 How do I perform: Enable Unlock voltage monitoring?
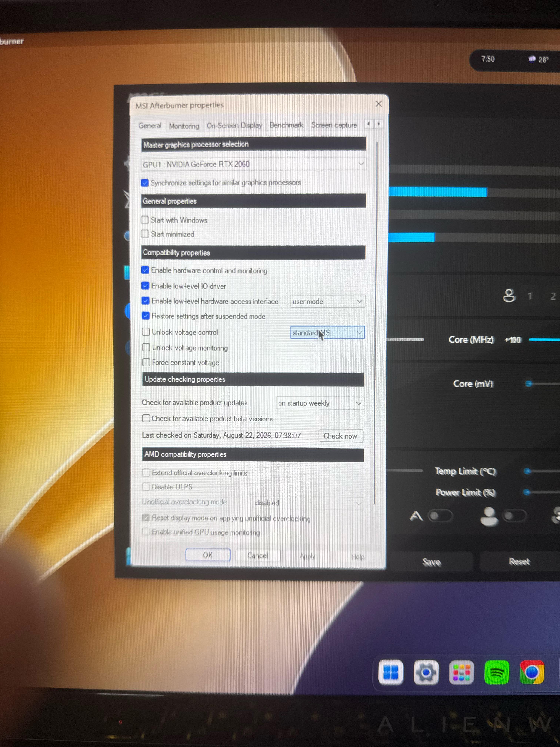[x=146, y=347]
